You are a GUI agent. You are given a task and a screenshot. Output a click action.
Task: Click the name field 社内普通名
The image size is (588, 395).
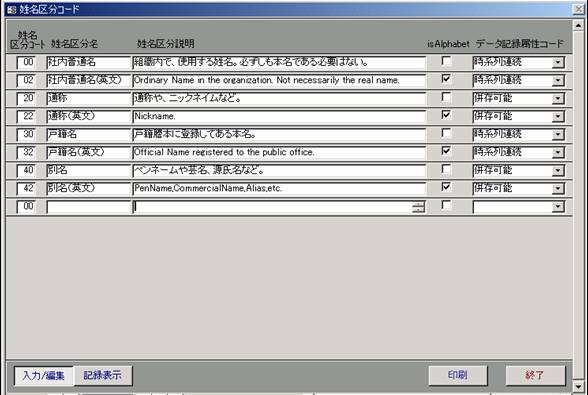click(x=88, y=62)
